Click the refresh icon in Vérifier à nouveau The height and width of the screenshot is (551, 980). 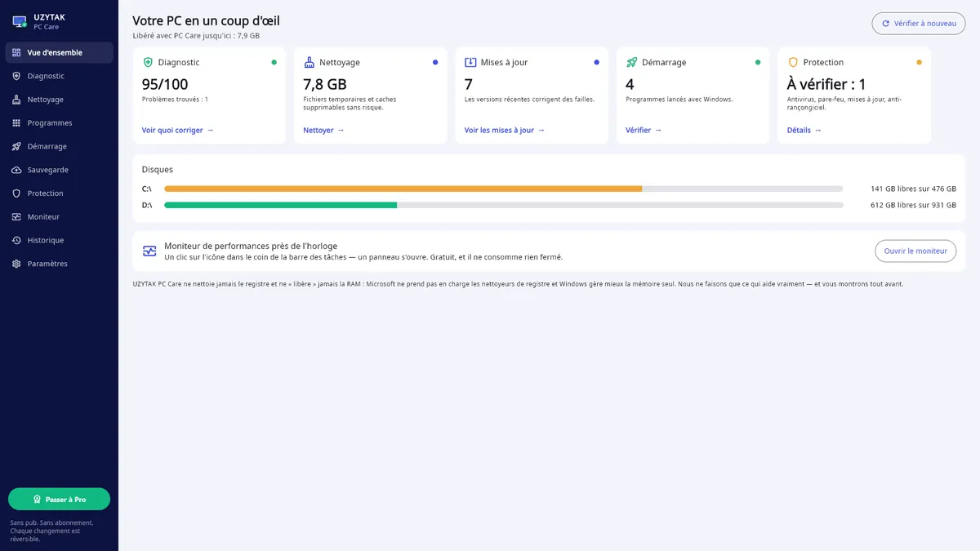pos(886,24)
